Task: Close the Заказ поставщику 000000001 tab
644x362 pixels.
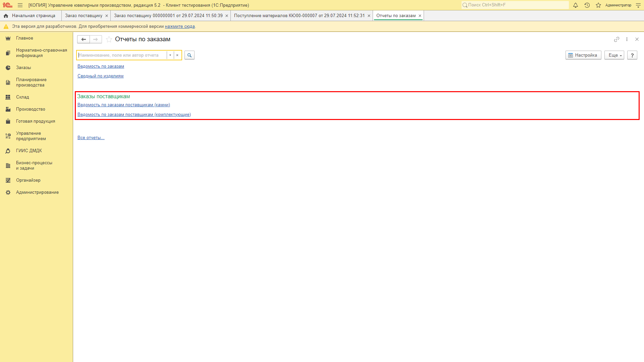Action: tap(227, 16)
